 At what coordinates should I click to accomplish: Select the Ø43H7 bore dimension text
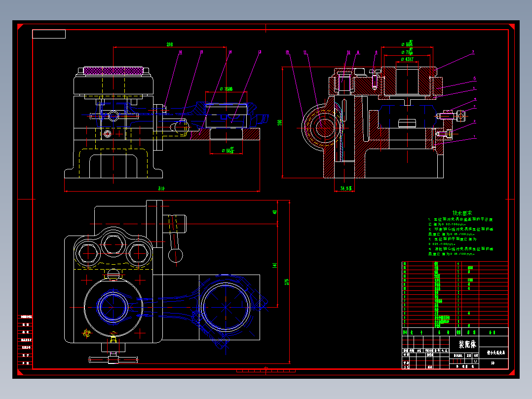point(407,59)
